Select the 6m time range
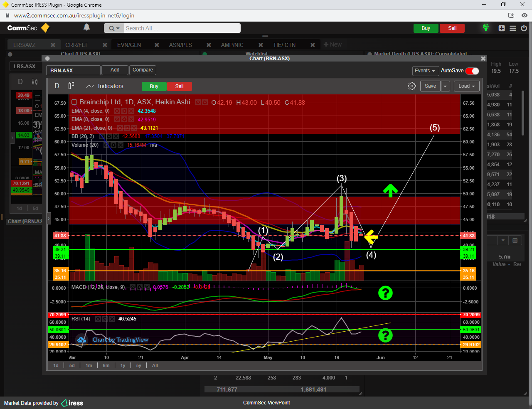Viewport: 532px width, 409px height. (106, 365)
